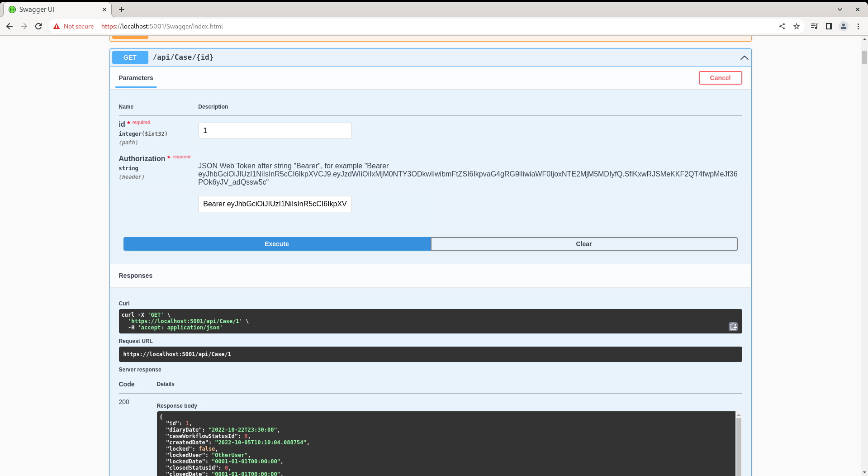The height and width of the screenshot is (476, 868).
Task: Click the Authorization Bearer token field
Action: 275,204
